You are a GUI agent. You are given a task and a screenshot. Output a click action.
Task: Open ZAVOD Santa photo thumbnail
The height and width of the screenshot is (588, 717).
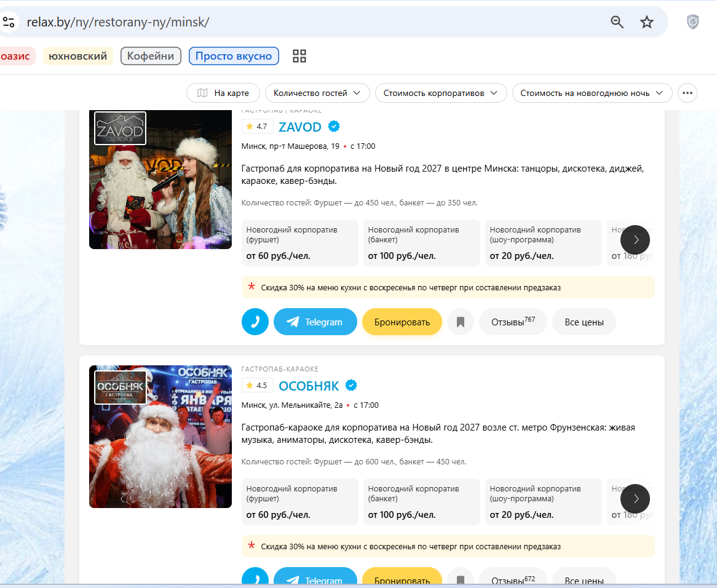160,179
